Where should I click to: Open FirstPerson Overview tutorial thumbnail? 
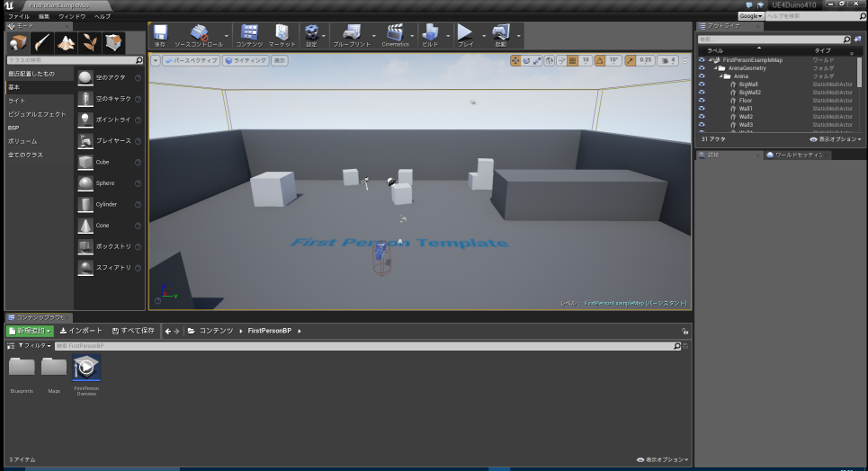tap(86, 368)
